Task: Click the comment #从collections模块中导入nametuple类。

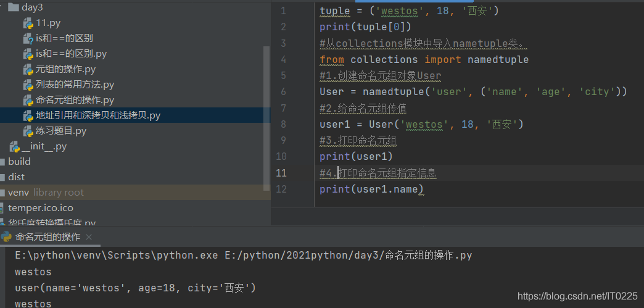Action: point(423,43)
